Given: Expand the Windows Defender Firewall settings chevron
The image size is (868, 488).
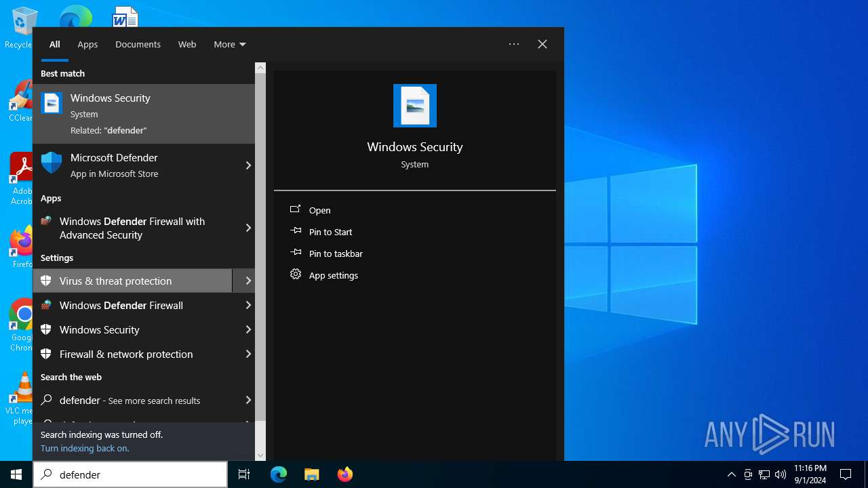Looking at the screenshot, I should point(248,305).
